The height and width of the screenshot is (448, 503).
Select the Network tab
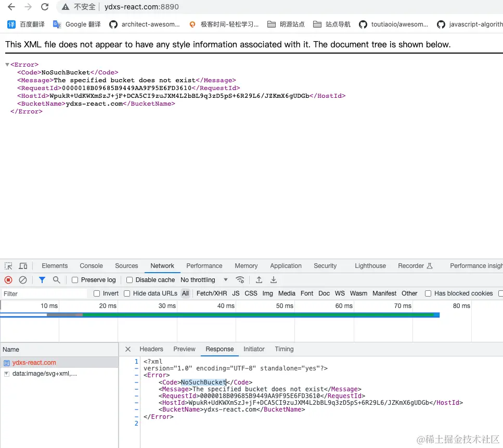[162, 266]
